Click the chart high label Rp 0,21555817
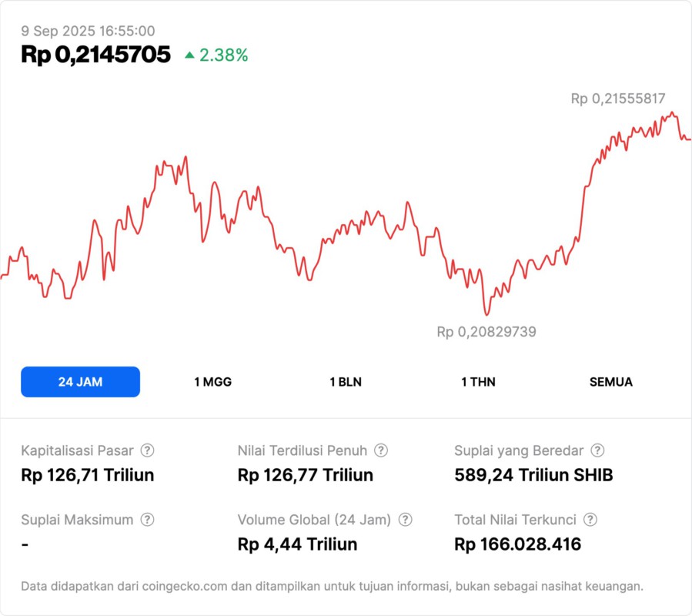The image size is (692, 616). point(617,99)
